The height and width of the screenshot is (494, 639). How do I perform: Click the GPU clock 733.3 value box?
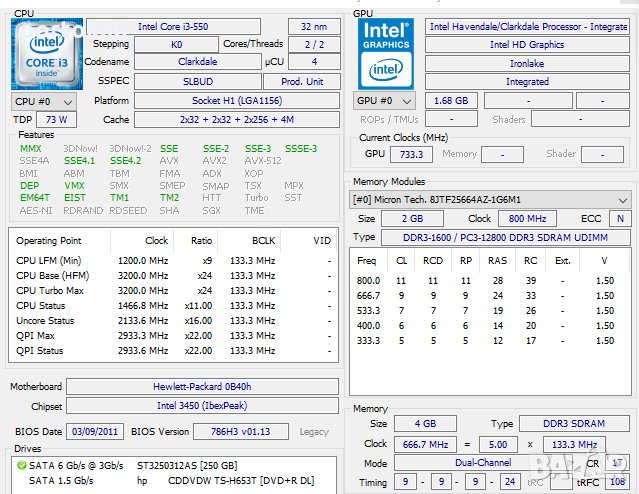pos(412,154)
